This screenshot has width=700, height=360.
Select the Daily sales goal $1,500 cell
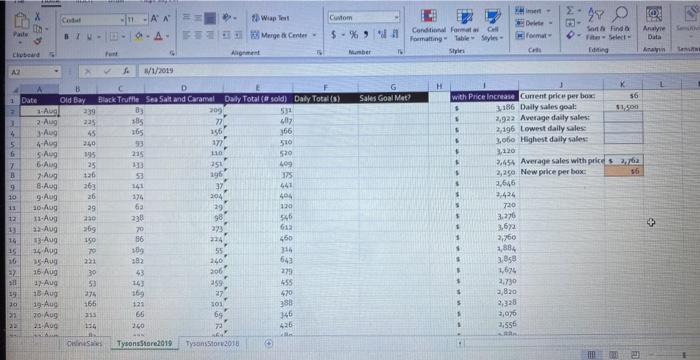(x=623, y=107)
